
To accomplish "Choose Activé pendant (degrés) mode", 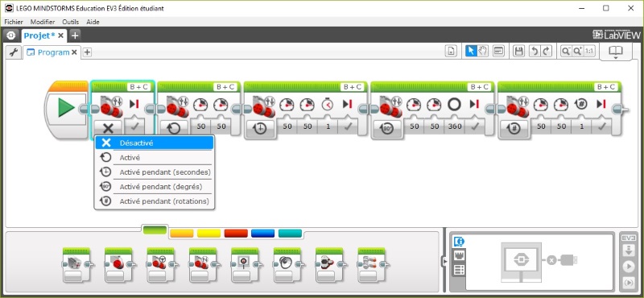I will point(155,187).
